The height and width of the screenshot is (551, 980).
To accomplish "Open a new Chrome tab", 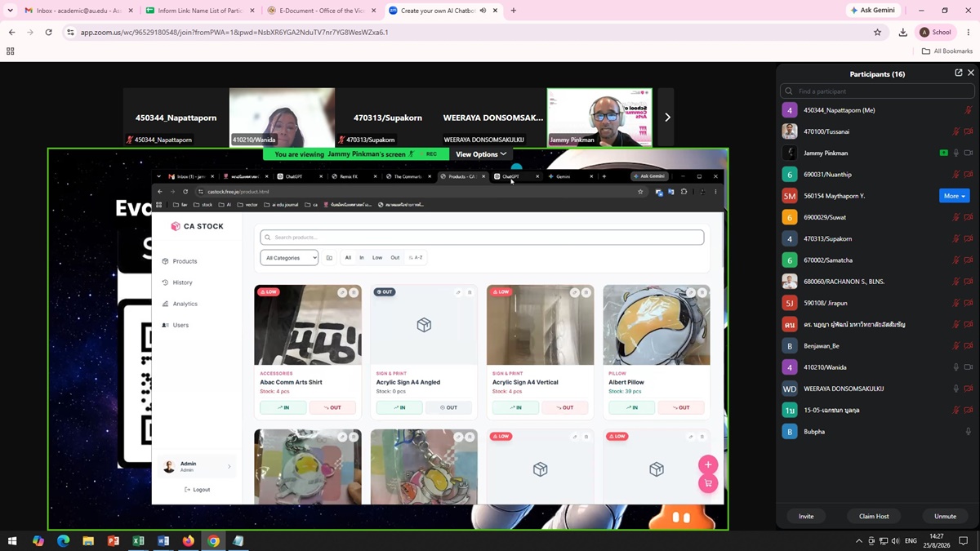I will [x=514, y=11].
